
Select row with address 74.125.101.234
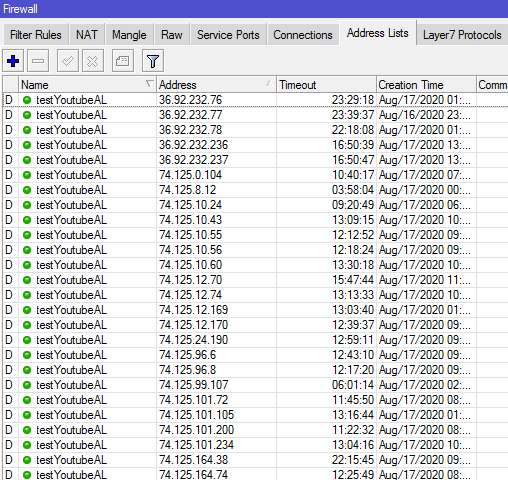point(255,445)
